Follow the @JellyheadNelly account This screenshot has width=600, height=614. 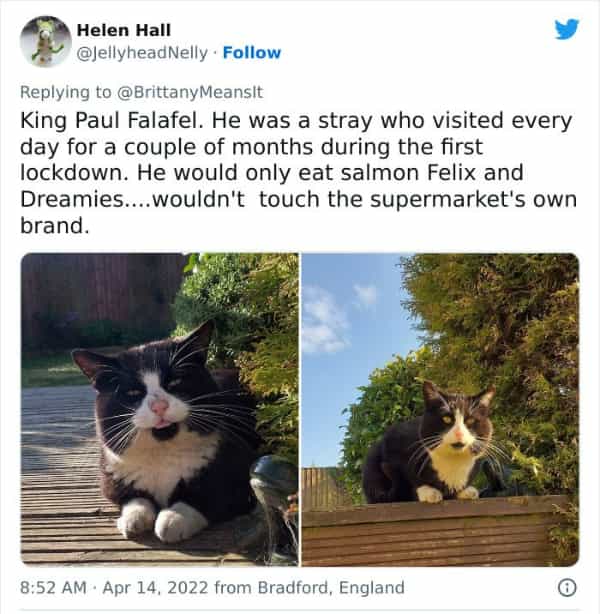253,52
